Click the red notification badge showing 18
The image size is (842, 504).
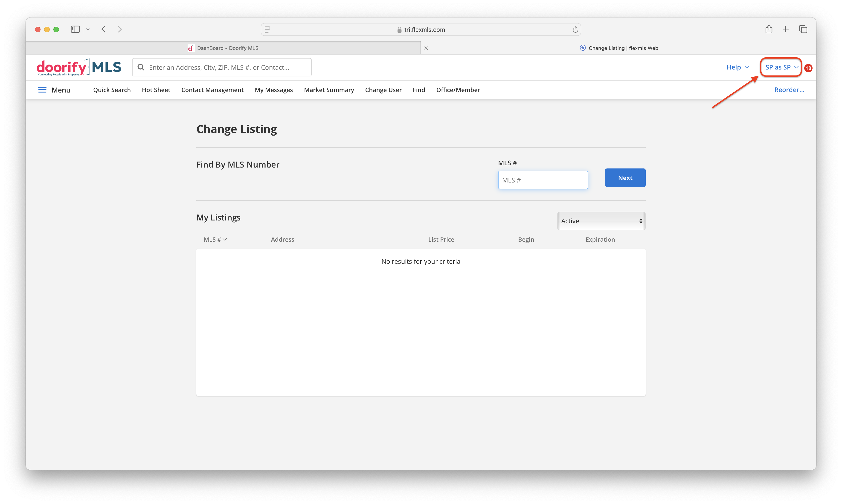pos(808,68)
